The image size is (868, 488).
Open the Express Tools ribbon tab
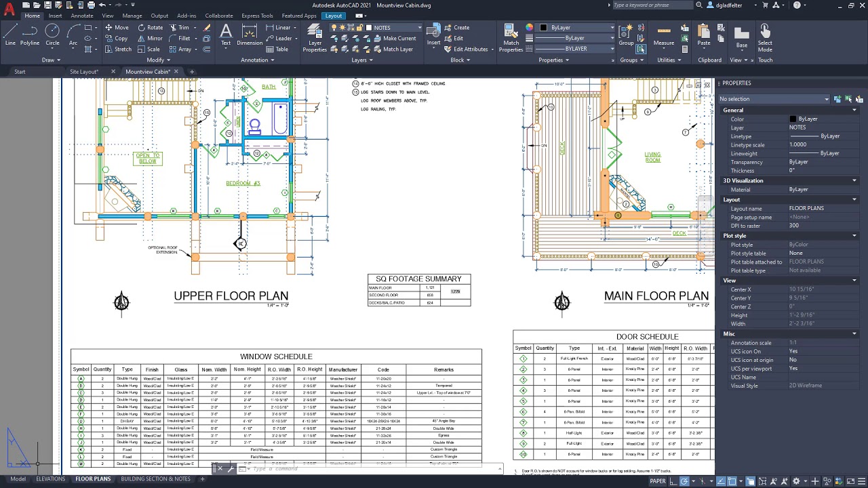[257, 16]
